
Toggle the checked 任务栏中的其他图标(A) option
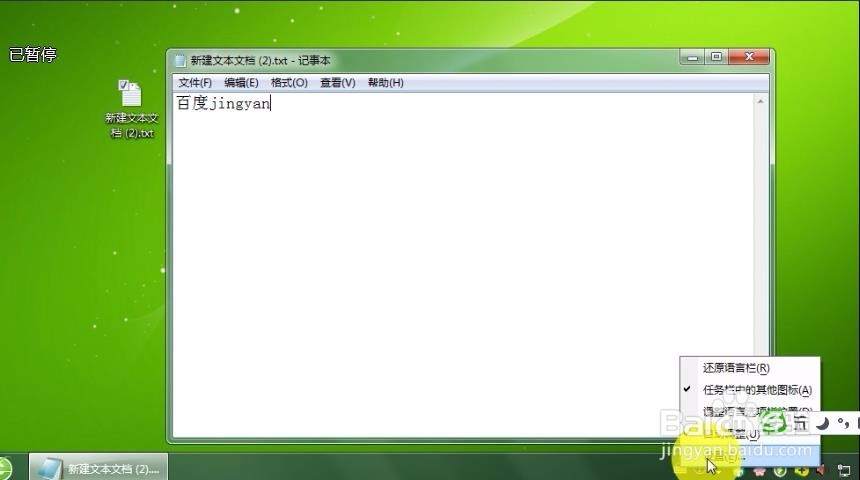point(750,390)
